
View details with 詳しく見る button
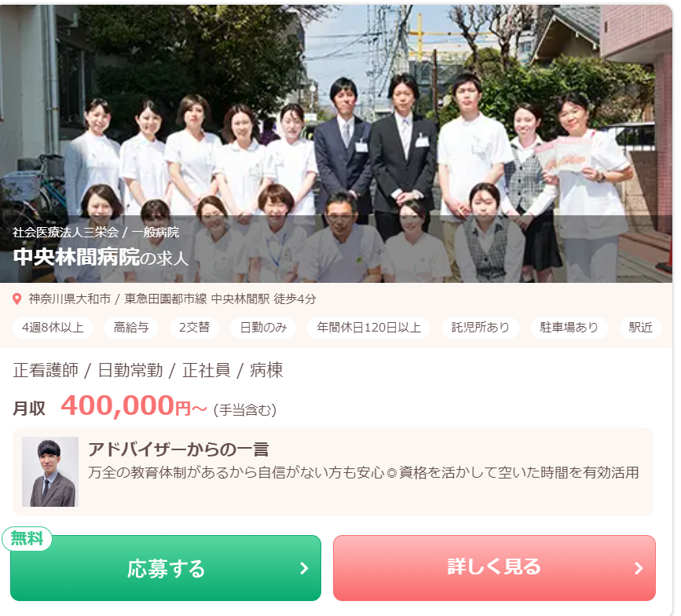(x=494, y=568)
